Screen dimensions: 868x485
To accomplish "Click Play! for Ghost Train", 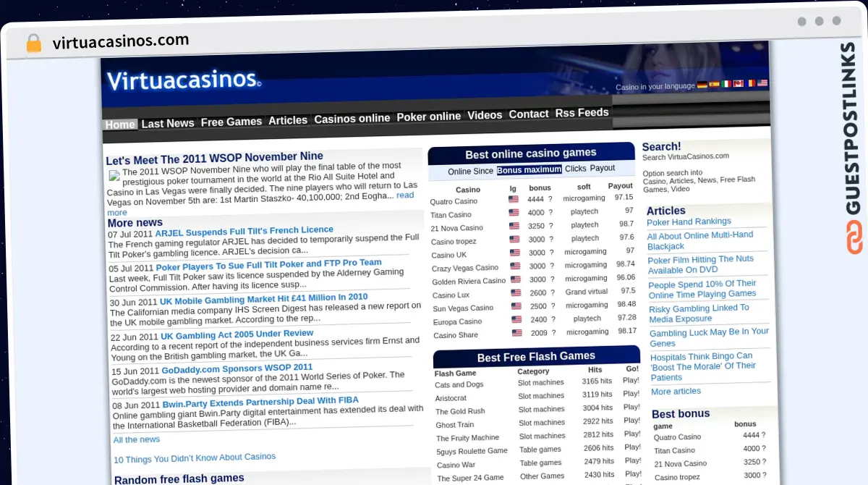I will pyautogui.click(x=631, y=420).
